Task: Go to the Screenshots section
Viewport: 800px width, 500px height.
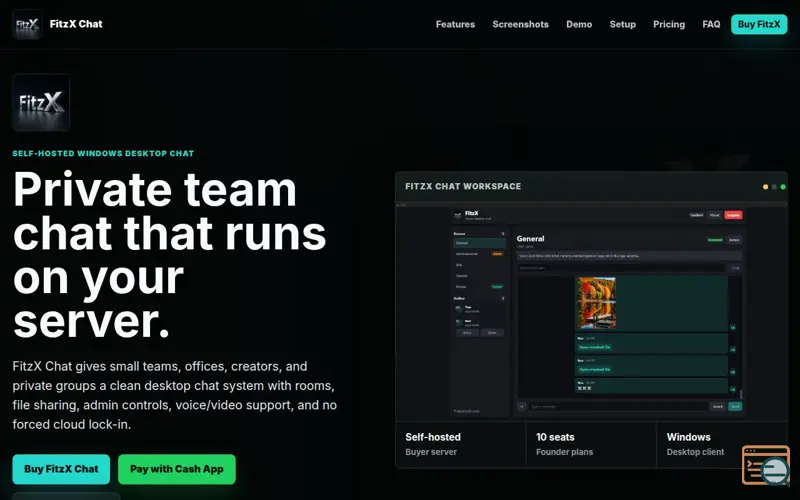Action: tap(520, 24)
